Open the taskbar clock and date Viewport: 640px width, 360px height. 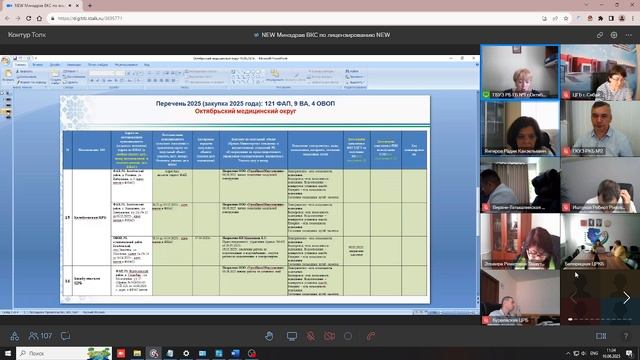pos(611,353)
